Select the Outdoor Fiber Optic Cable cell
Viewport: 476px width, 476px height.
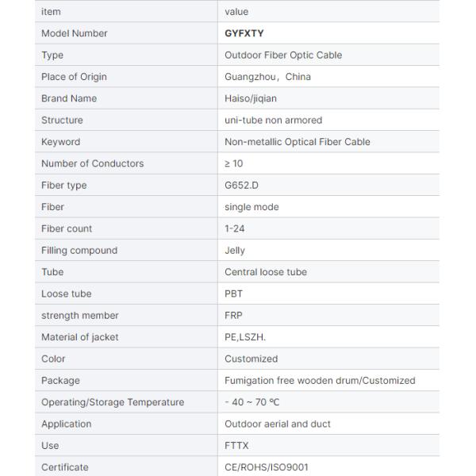(283, 56)
